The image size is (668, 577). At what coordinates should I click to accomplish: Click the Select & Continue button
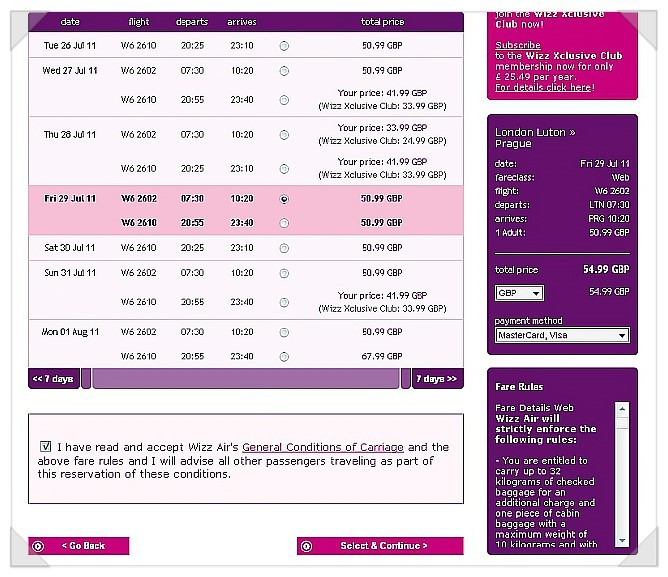click(x=380, y=546)
